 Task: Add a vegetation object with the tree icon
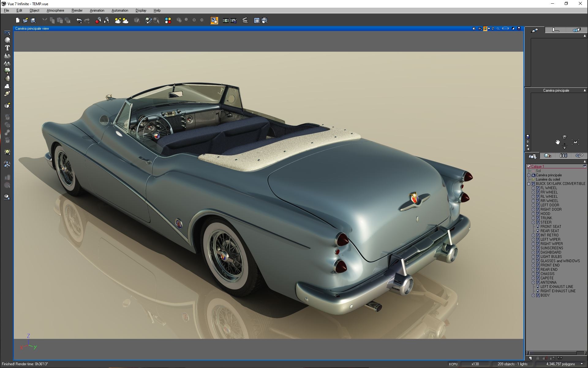[x=7, y=71]
